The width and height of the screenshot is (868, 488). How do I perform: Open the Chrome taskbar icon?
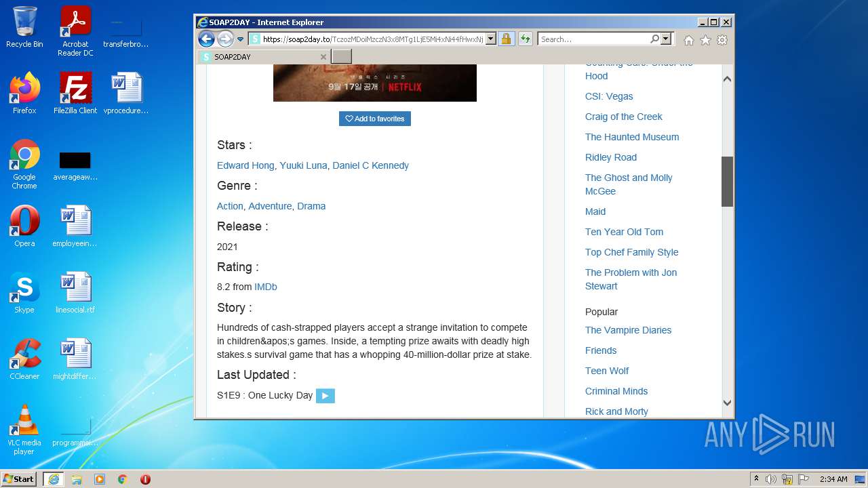point(123,479)
